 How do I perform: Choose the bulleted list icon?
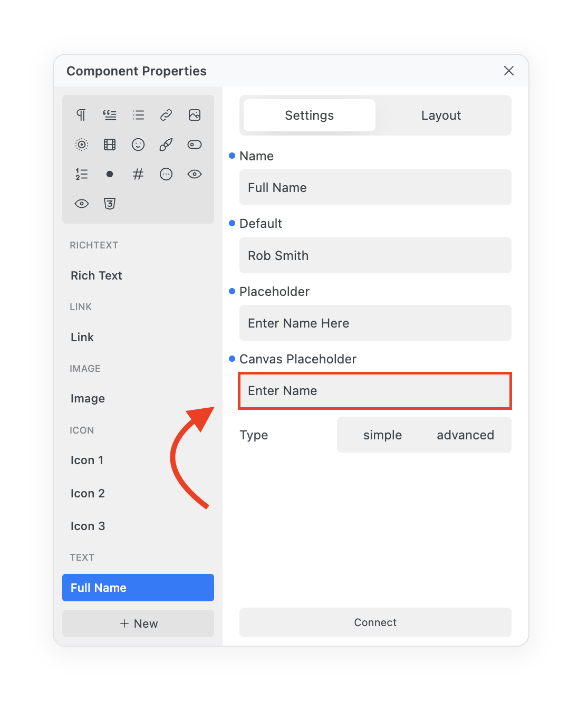pos(138,115)
